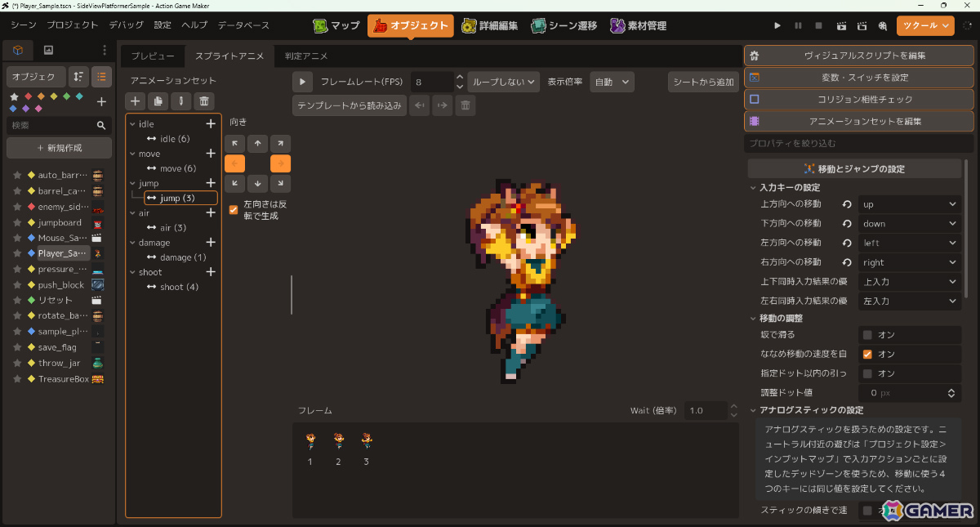The width and height of the screenshot is (980, 527).
Task: Play a custom scene clapperboard icon
Action: pos(862,25)
